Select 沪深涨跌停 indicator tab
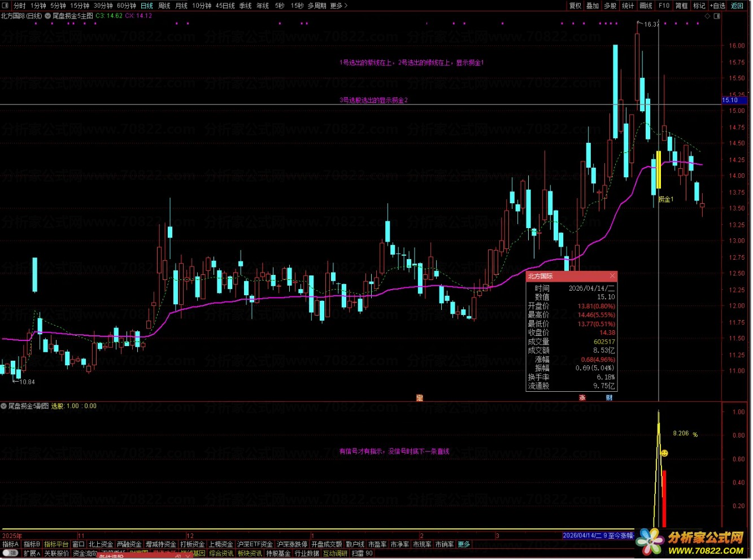The height and width of the screenshot is (560, 753). [293, 545]
